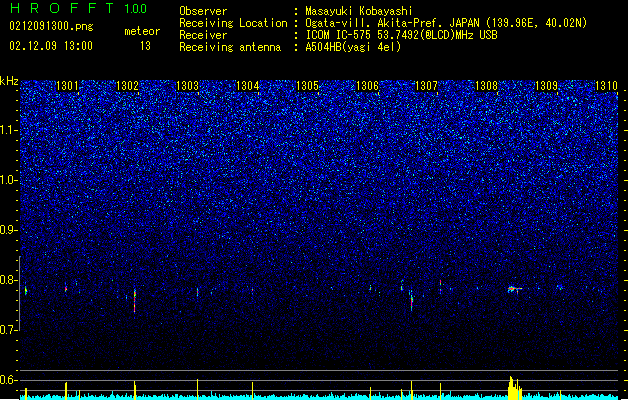The width and height of the screenshot is (629, 400).
Task: Click the Observer field label
Action: point(203,11)
